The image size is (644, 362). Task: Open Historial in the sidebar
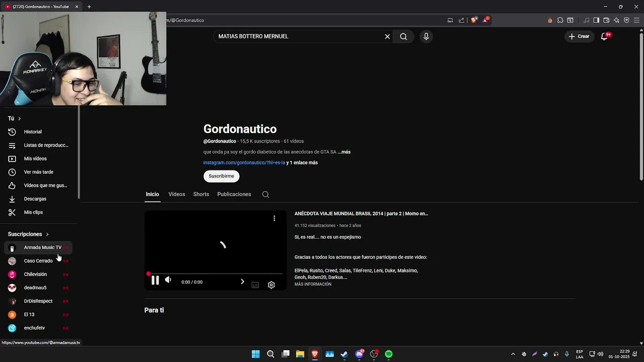(x=39, y=132)
